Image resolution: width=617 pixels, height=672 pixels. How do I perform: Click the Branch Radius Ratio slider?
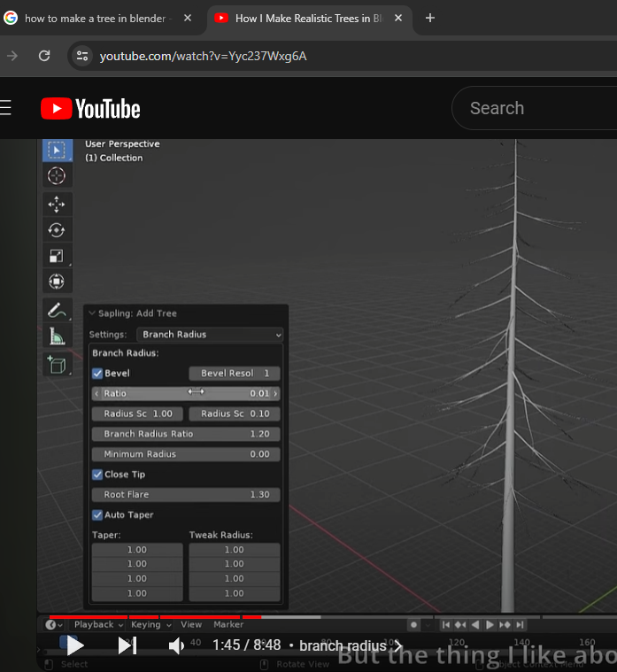coord(186,434)
